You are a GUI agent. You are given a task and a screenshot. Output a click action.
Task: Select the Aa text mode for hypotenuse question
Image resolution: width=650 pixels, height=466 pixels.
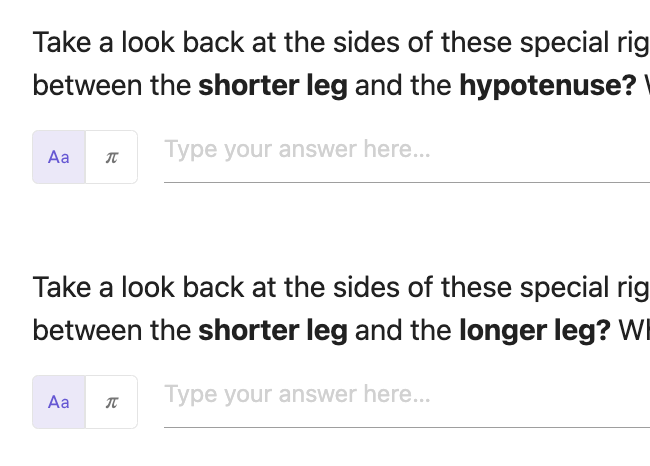tap(59, 157)
